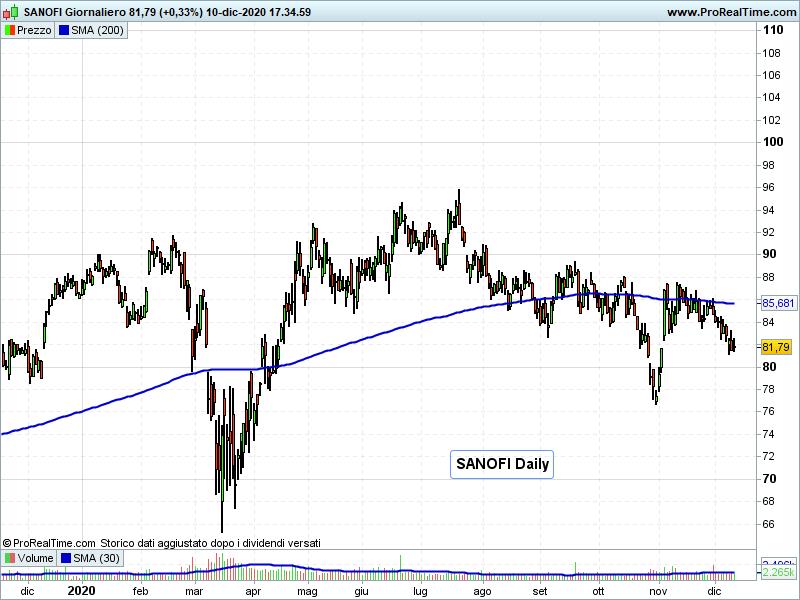Viewport: 800px width, 600px height.
Task: Click the 100 level on price axis
Action: [x=772, y=141]
